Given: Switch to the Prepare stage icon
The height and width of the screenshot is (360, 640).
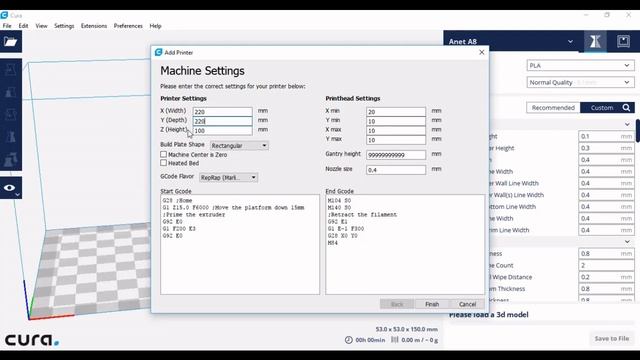Looking at the screenshot, I should [595, 41].
